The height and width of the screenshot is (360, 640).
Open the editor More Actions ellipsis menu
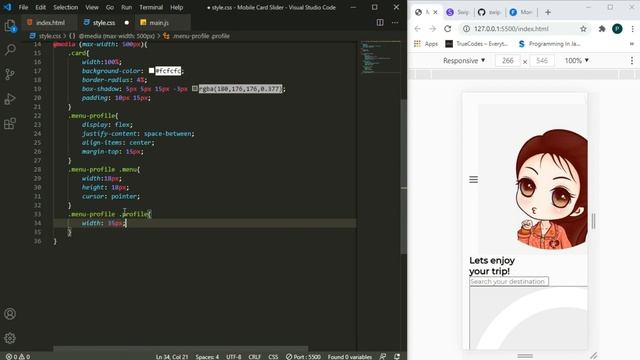coord(395,22)
